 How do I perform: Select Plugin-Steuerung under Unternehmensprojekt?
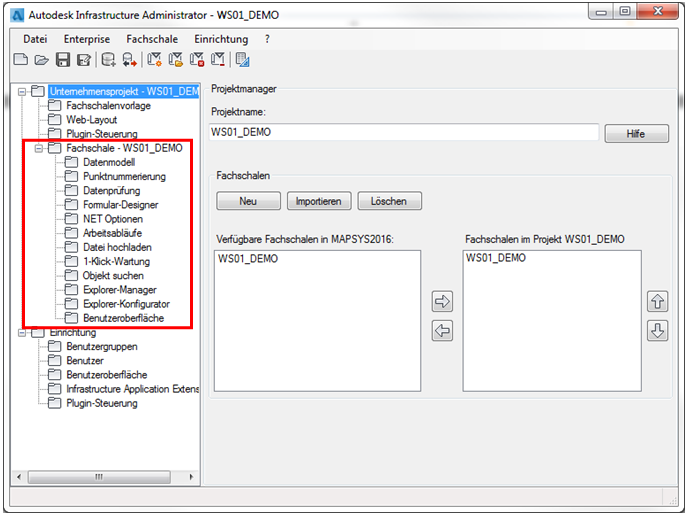coord(102,134)
